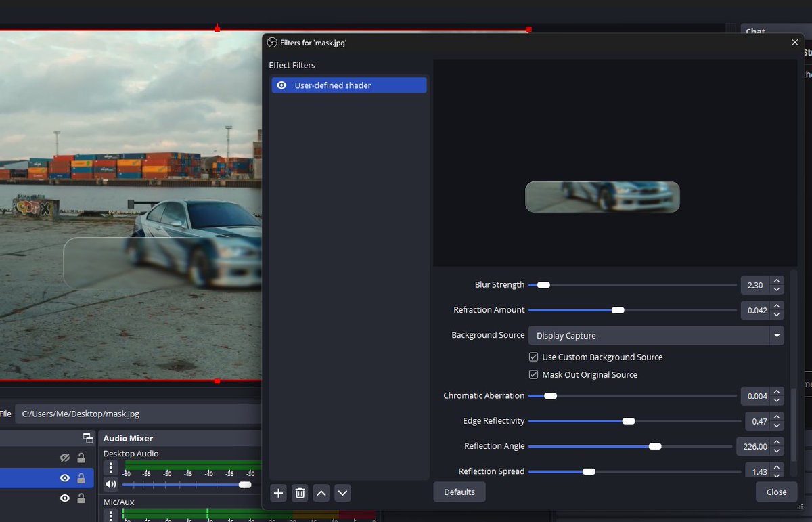Click the Edge Reflectivity slider handle
The image size is (812, 522).
pyautogui.click(x=629, y=420)
